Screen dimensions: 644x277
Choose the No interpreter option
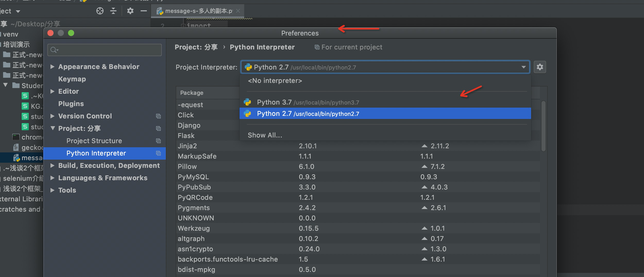[x=275, y=81]
